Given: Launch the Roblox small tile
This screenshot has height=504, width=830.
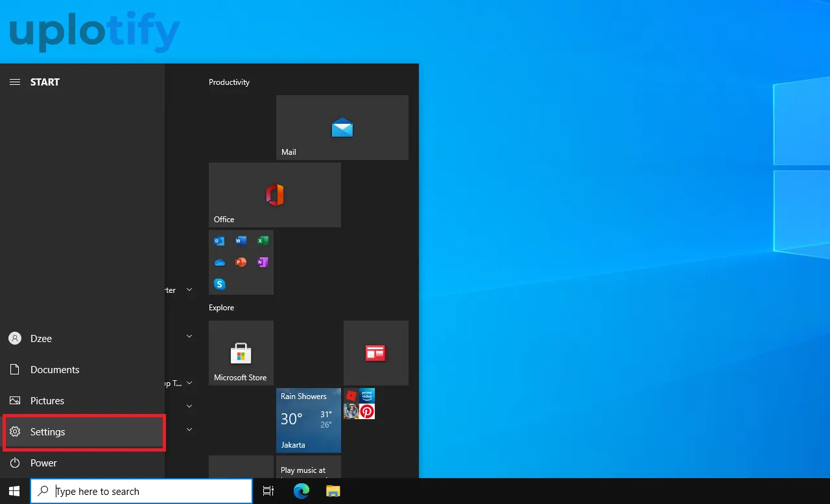Looking at the screenshot, I should pyautogui.click(x=351, y=396).
